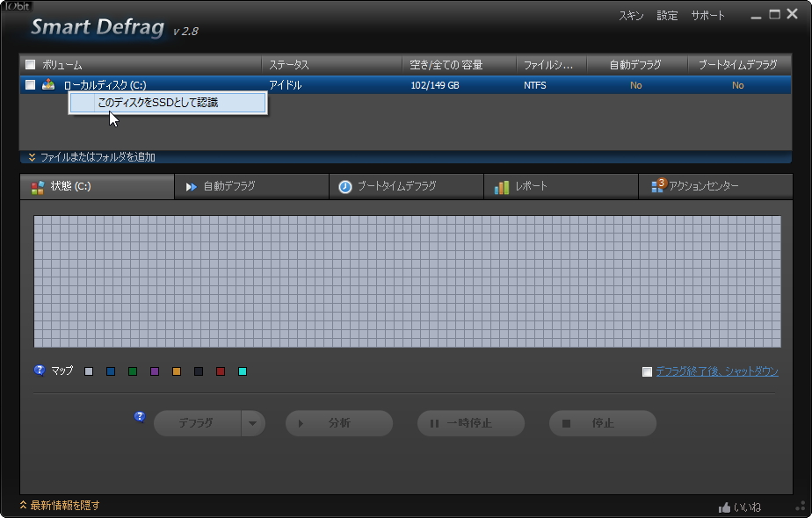Click the Action Center icon with the badge 3
Viewport: 812px width, 518px height.
click(x=659, y=185)
